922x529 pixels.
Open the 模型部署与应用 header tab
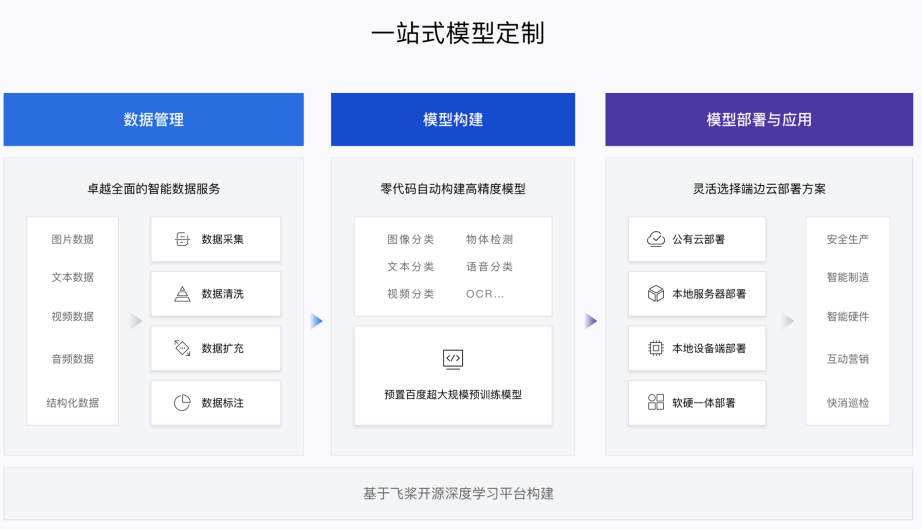click(759, 120)
